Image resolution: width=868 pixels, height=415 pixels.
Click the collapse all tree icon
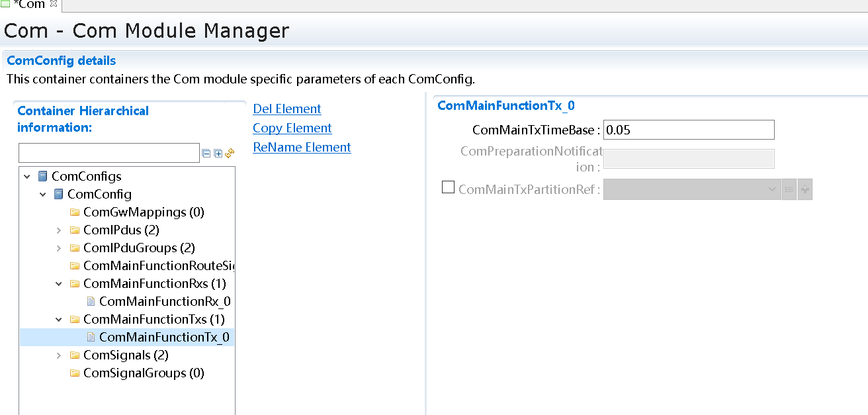click(x=206, y=154)
